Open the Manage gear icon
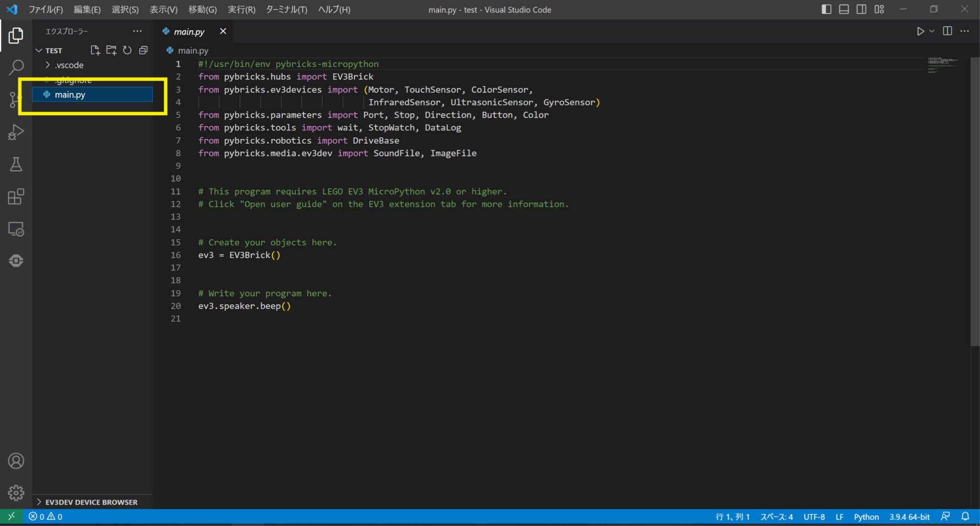The height and width of the screenshot is (526, 980). [x=16, y=492]
